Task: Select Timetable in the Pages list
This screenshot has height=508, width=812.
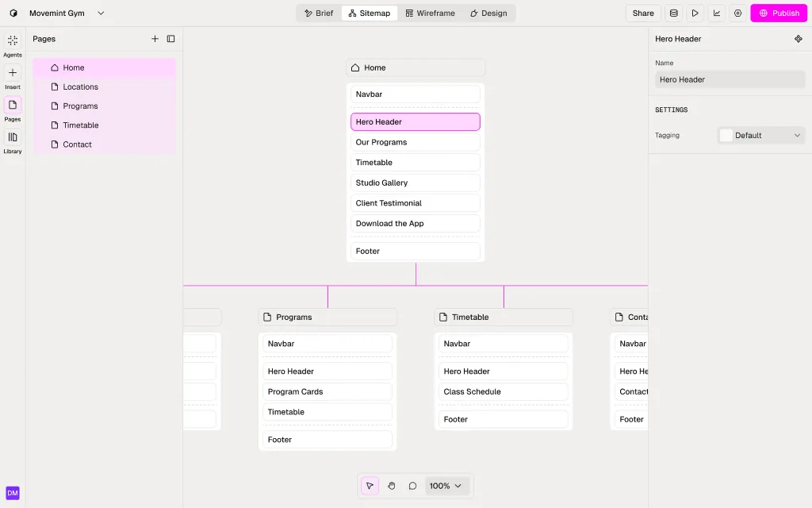Action: tap(104, 125)
